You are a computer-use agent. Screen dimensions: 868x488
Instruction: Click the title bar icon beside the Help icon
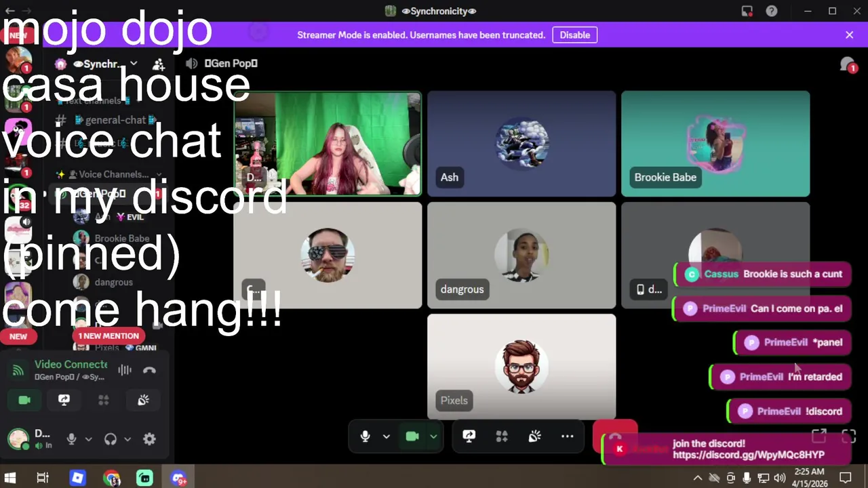pyautogui.click(x=747, y=11)
